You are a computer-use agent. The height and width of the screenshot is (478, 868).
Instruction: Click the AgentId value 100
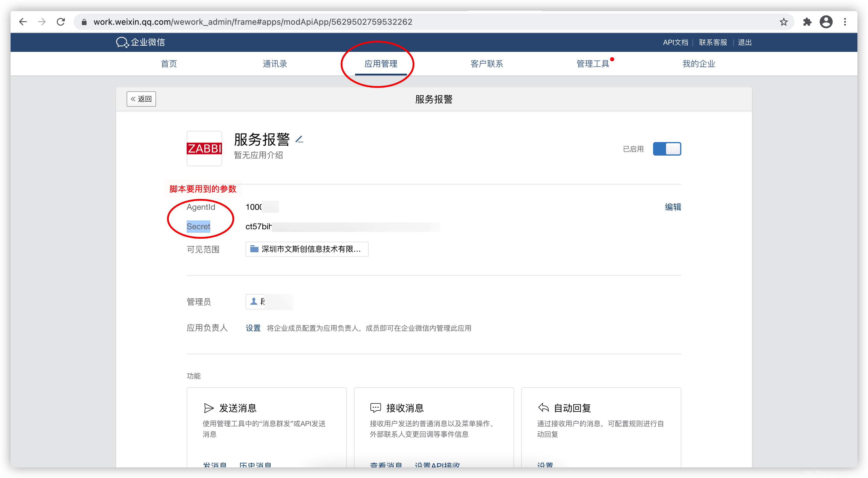point(254,207)
